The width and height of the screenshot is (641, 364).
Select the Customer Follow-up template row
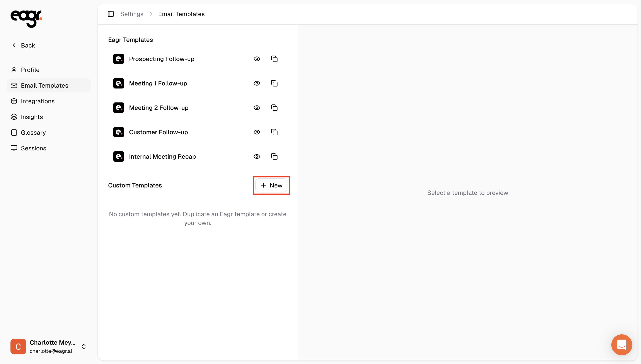[158, 132]
